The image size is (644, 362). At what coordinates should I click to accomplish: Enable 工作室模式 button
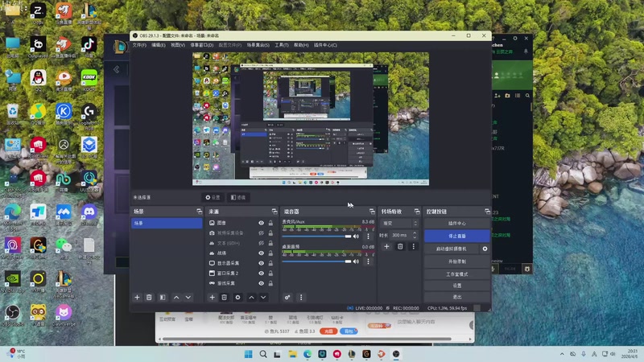[456, 274]
